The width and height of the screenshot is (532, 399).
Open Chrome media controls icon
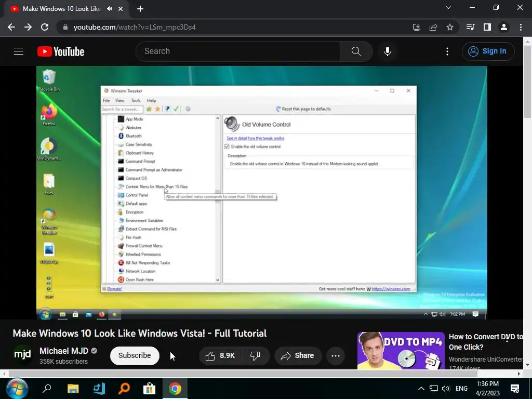[470, 27]
